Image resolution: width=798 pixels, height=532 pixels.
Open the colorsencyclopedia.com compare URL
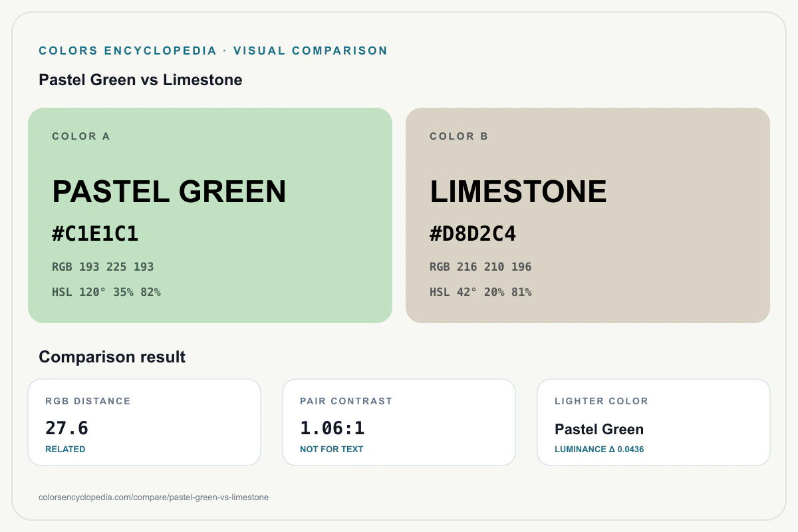[154, 497]
